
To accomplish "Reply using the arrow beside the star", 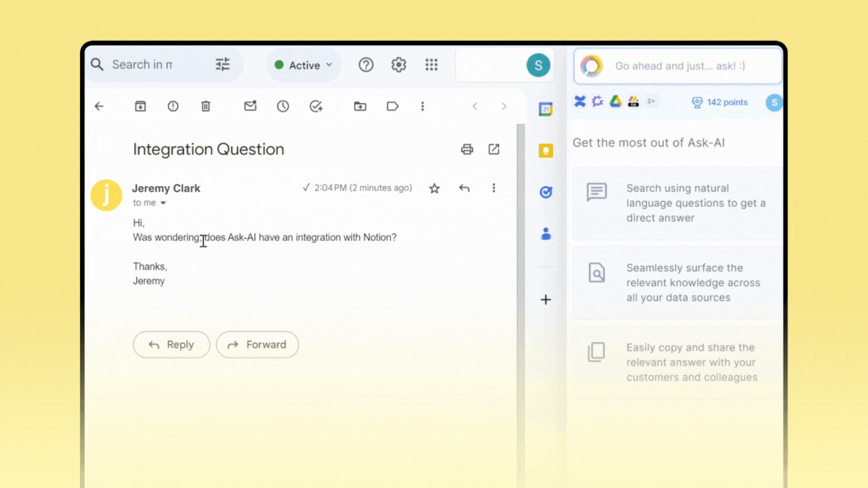I will (464, 189).
